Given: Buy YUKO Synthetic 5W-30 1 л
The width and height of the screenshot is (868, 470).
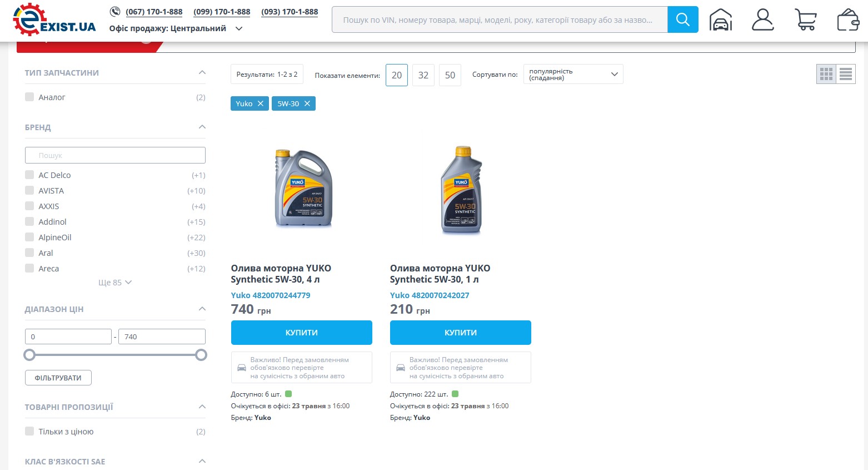Looking at the screenshot, I should click(x=461, y=333).
